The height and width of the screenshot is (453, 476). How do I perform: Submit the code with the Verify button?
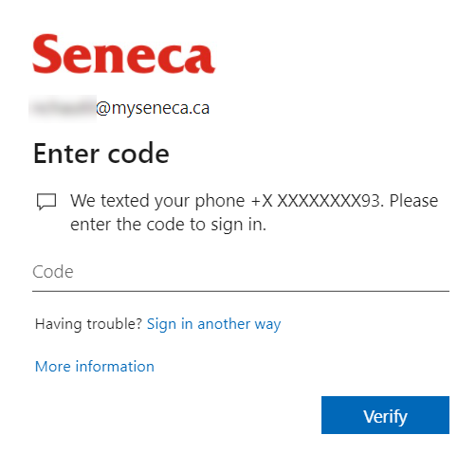coord(385,415)
